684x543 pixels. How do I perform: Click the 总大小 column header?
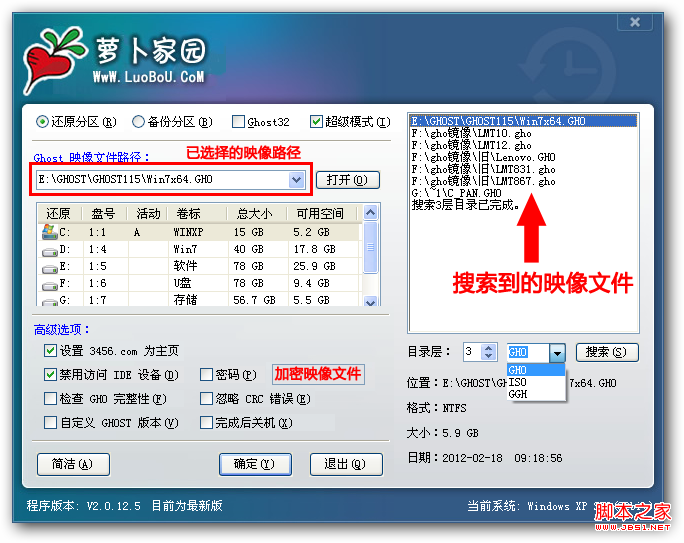(x=256, y=213)
